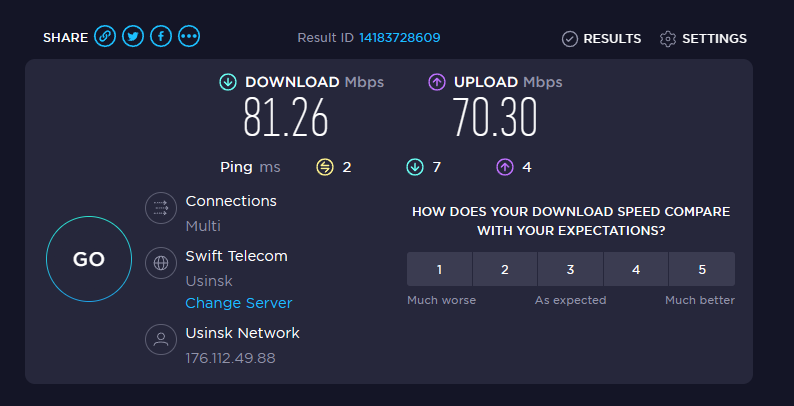Open result ID 14183728609 link
794x406 pixels.
[400, 38]
